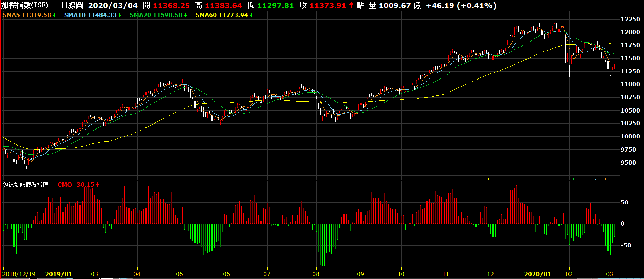The width and height of the screenshot is (644, 279).
Task: Click the 2020/01 label on the date axis
Action: tap(538, 274)
